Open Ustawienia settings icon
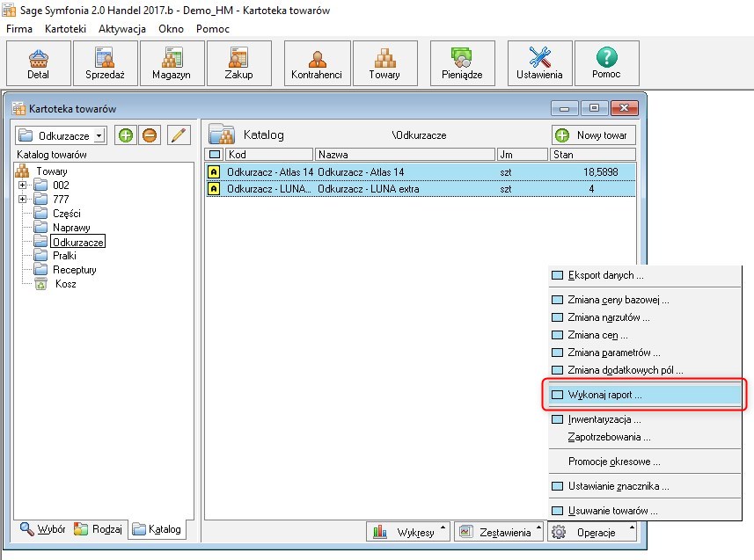The image size is (754, 560). coord(538,63)
